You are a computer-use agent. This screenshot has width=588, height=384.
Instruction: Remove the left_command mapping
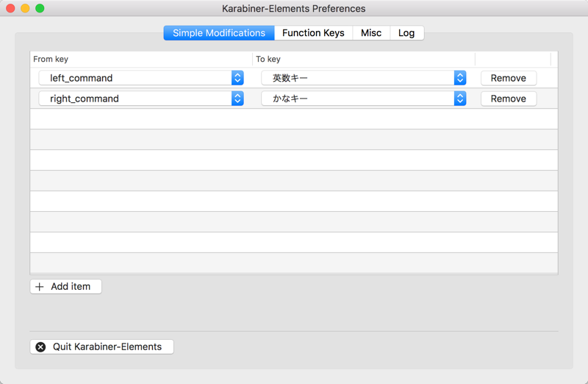(508, 78)
